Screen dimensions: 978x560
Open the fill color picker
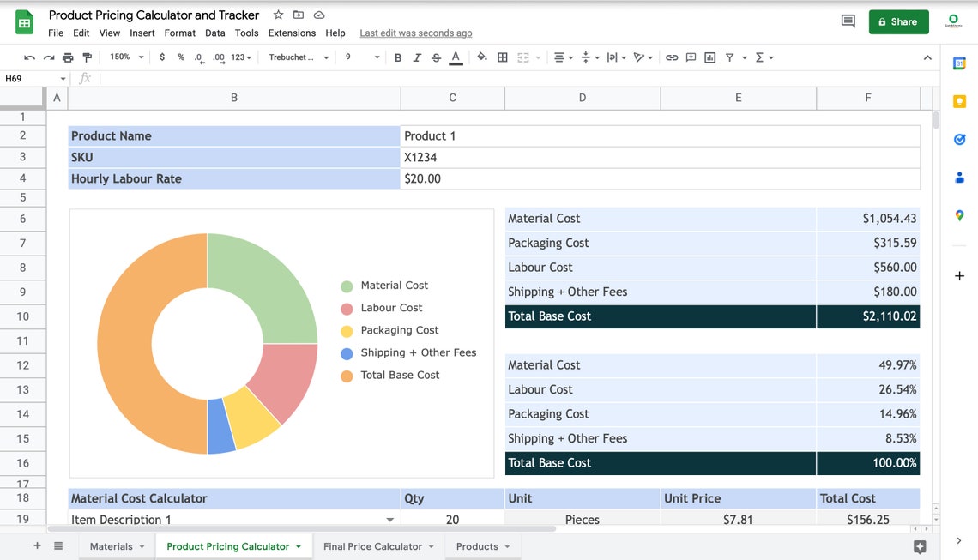(x=480, y=57)
